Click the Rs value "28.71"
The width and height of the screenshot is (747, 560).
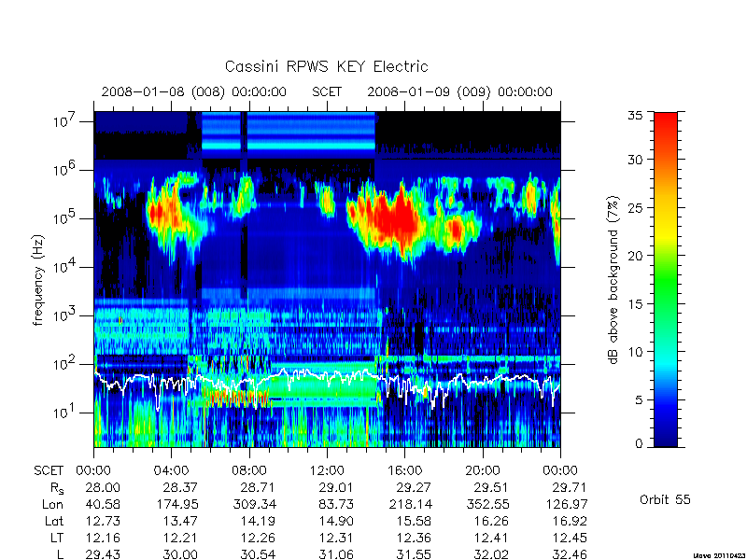[259, 487]
